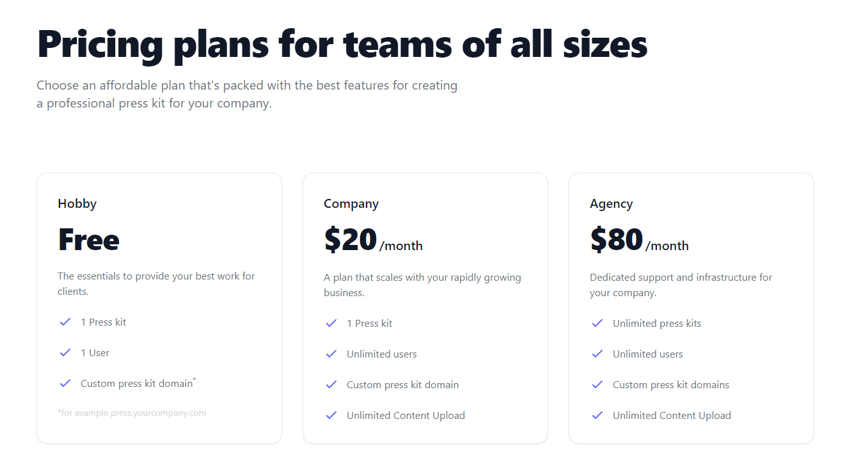Click the checkmark beside Hobby's 1 Press kit
The image size is (868, 472).
click(65, 322)
